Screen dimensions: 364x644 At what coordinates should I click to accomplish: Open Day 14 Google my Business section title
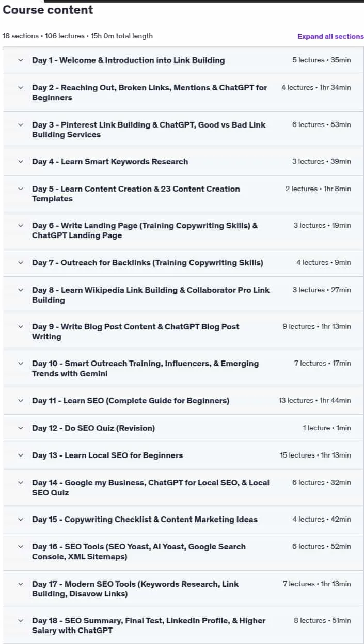[x=151, y=488]
